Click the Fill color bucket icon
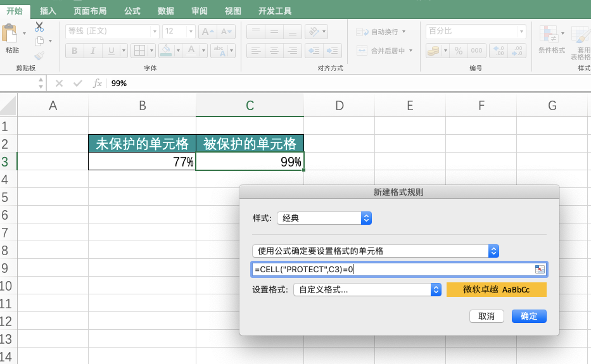 click(x=166, y=51)
